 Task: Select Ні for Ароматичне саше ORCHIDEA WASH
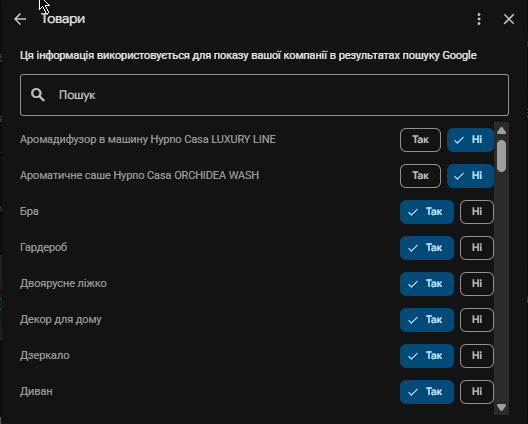(470, 176)
